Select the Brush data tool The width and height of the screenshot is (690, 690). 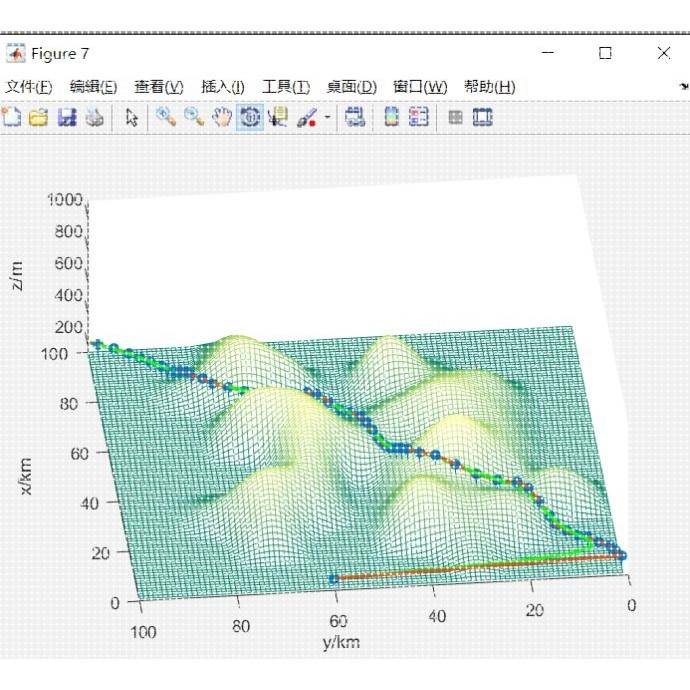307,118
